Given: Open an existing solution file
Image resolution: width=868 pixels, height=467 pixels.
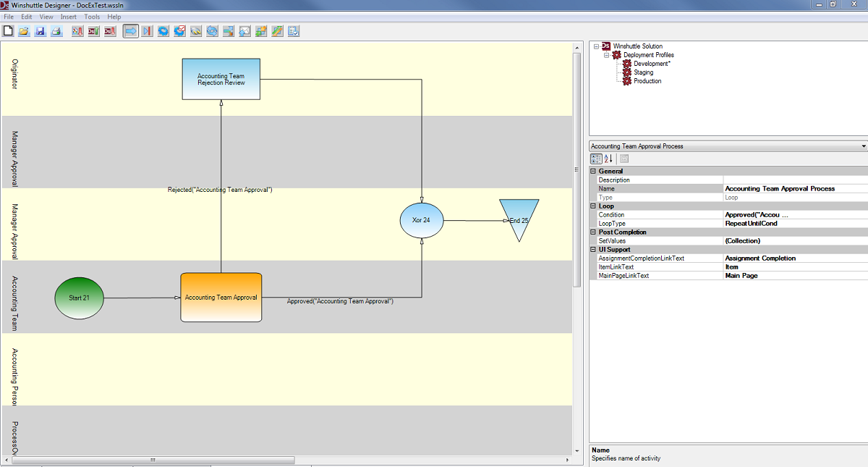Looking at the screenshot, I should [x=24, y=31].
